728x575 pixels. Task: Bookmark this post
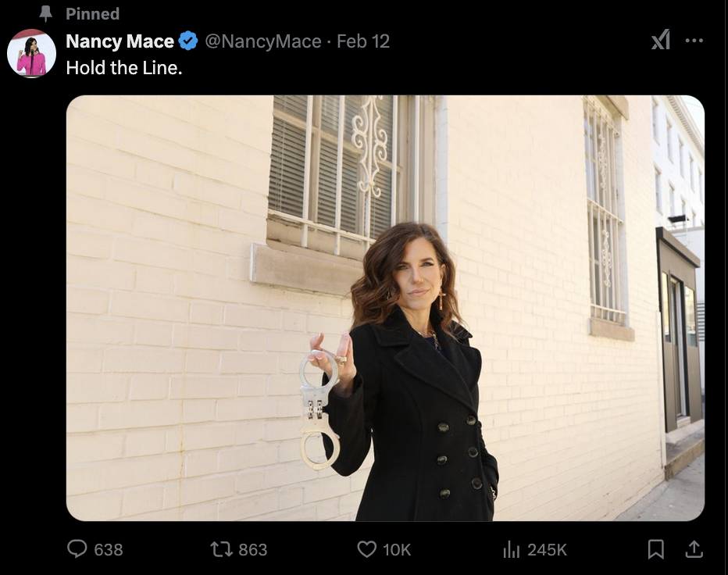coord(656,549)
